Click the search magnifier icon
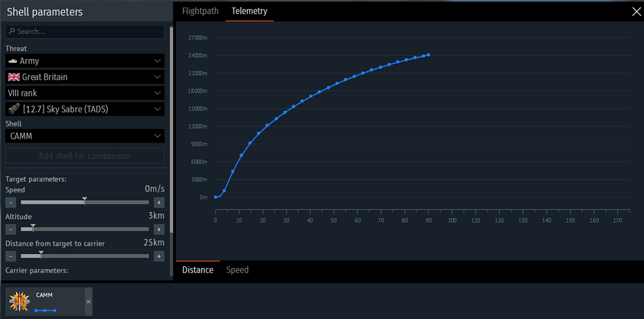The image size is (644, 319). [x=12, y=31]
